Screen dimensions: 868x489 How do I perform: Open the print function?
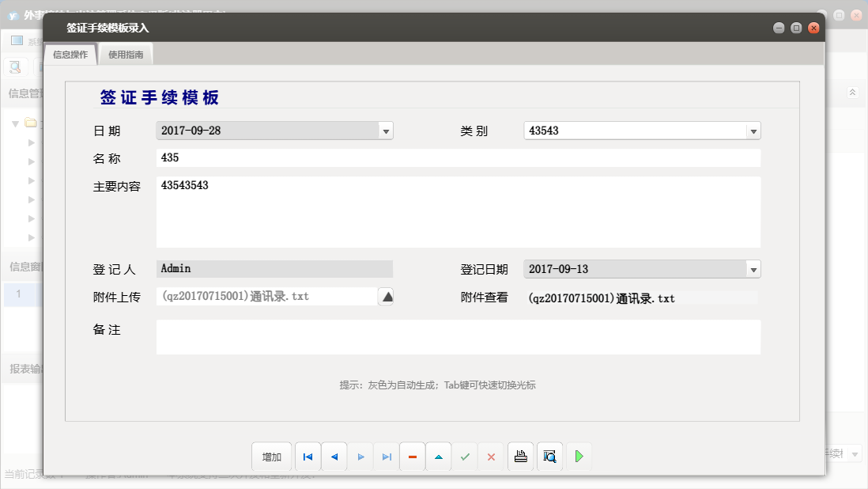pyautogui.click(x=520, y=457)
